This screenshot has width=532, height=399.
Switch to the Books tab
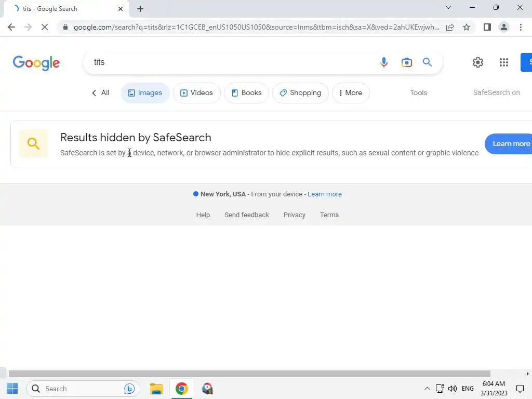(246, 92)
